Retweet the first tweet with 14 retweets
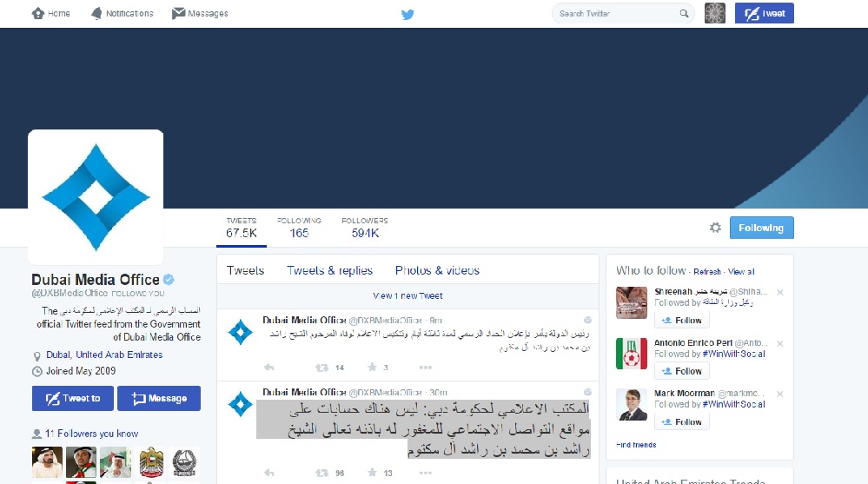868x484 pixels. click(x=321, y=368)
